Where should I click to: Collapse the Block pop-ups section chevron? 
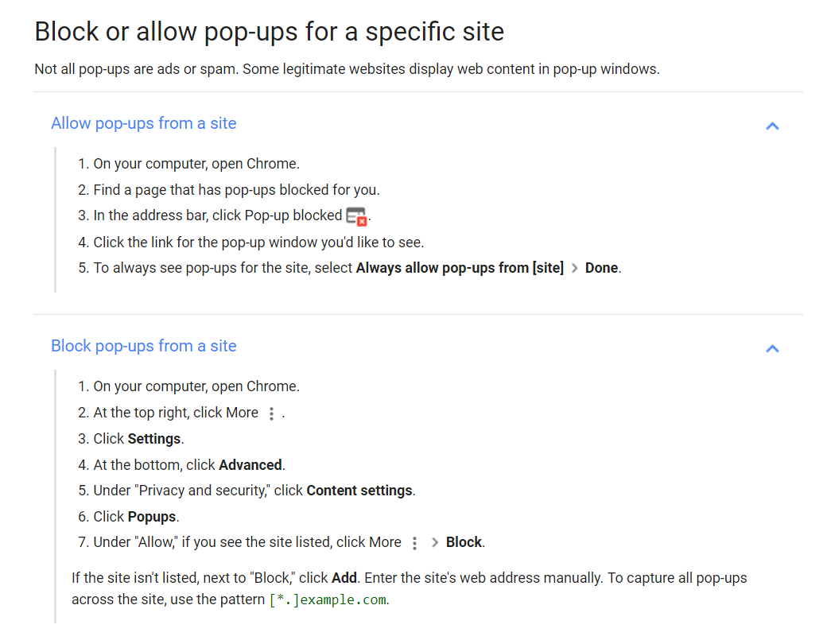point(772,348)
